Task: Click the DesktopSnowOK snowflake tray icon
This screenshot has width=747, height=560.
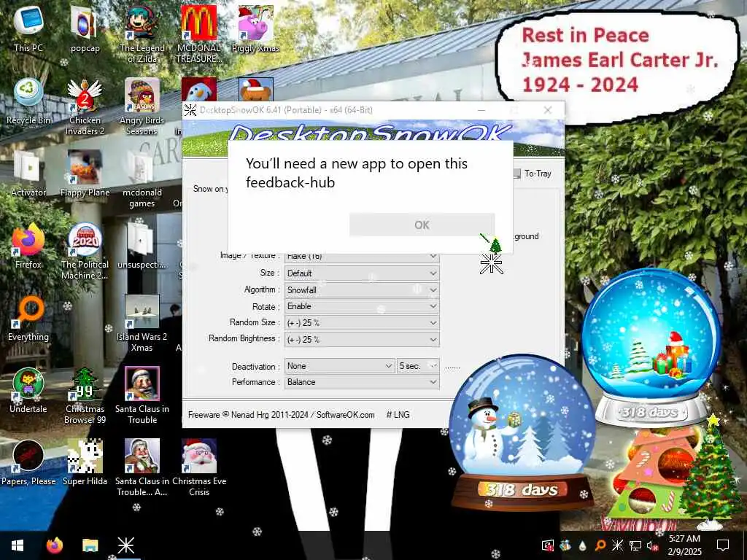Action: (x=617, y=545)
